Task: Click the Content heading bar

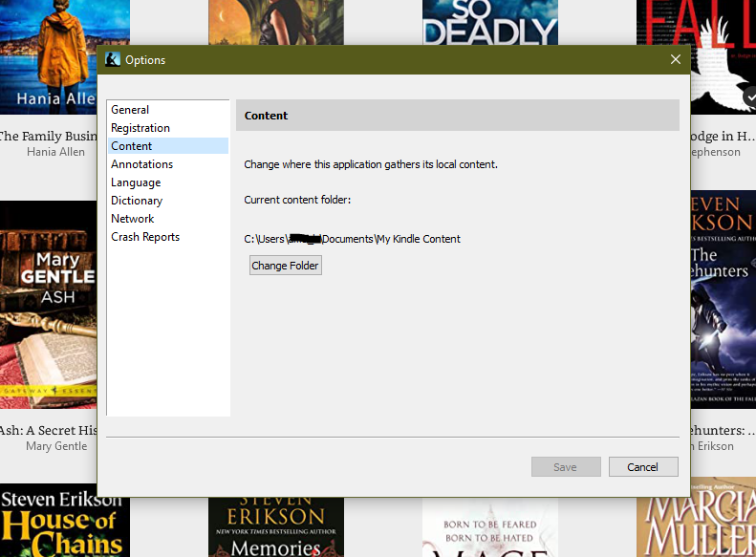Action: [458, 116]
